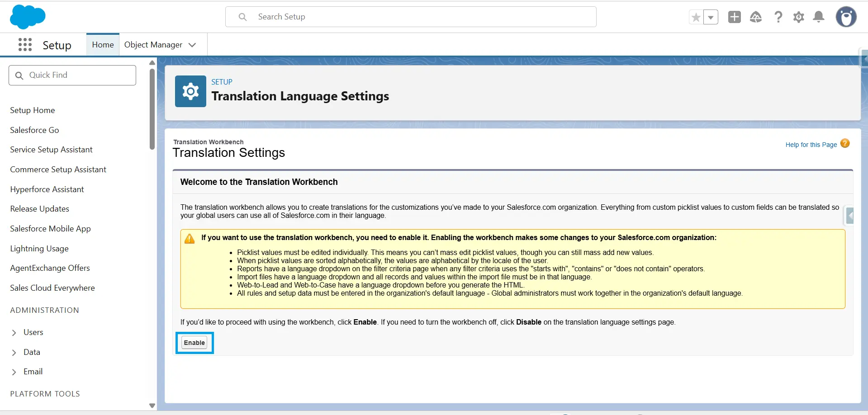Click the sidebar scrollbar thumb
This screenshot has width=868, height=415.
click(x=152, y=109)
